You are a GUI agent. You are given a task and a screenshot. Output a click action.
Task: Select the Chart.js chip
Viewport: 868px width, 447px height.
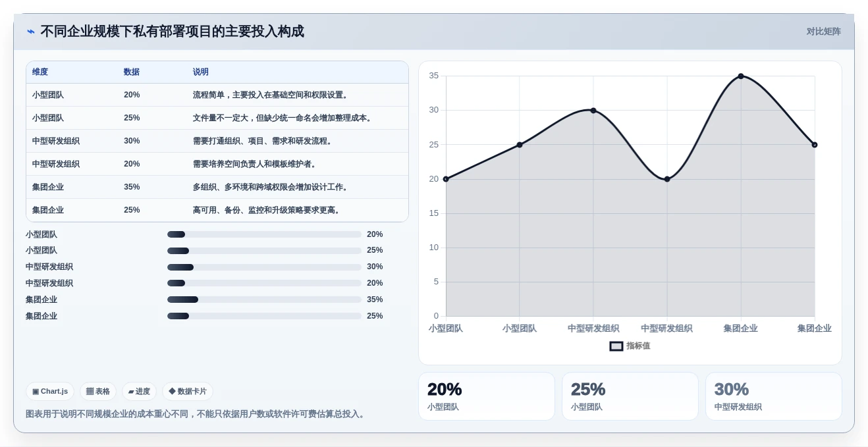(50, 392)
